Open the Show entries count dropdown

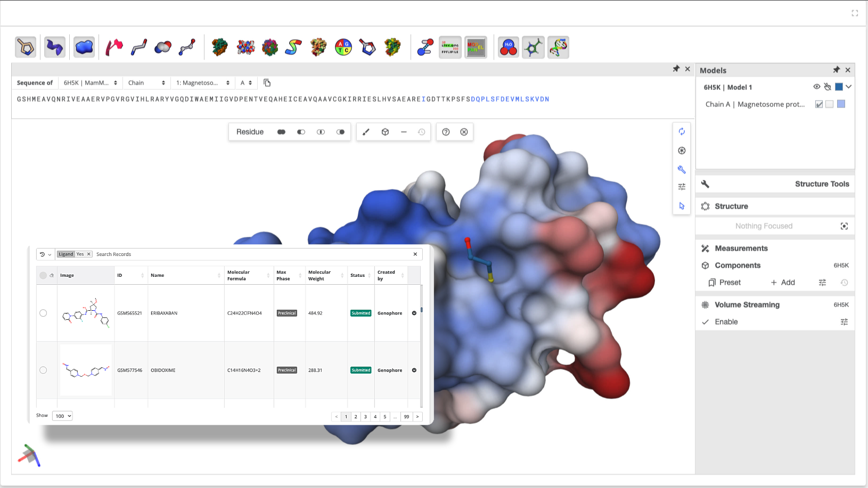62,416
